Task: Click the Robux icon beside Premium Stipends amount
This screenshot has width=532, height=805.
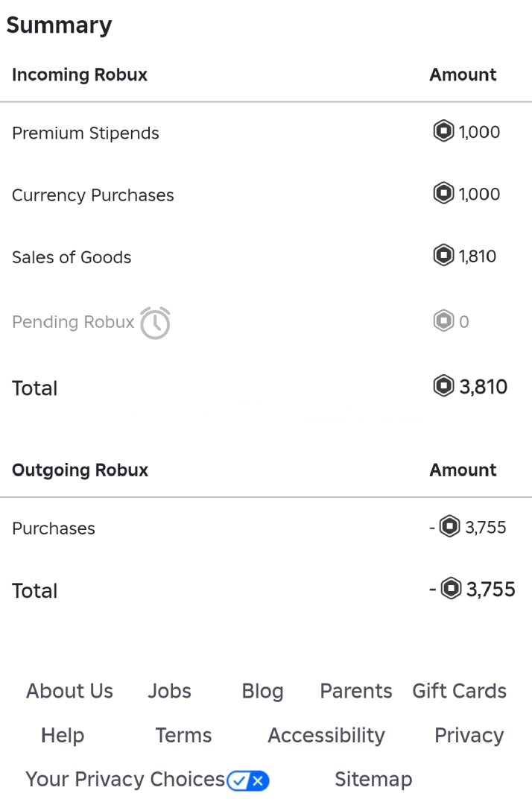Action: [x=443, y=132]
